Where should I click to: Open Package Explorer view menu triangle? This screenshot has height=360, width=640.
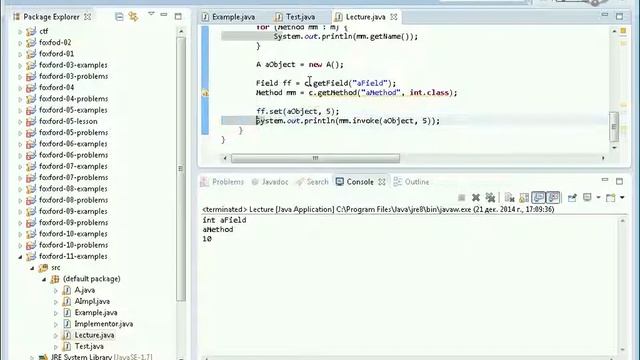(151, 14)
